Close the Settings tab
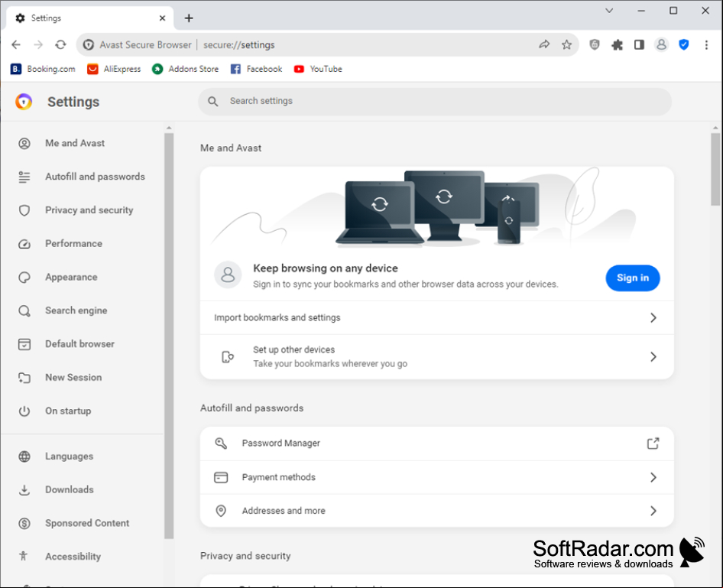Screen dimensions: 723x588 point(162,18)
